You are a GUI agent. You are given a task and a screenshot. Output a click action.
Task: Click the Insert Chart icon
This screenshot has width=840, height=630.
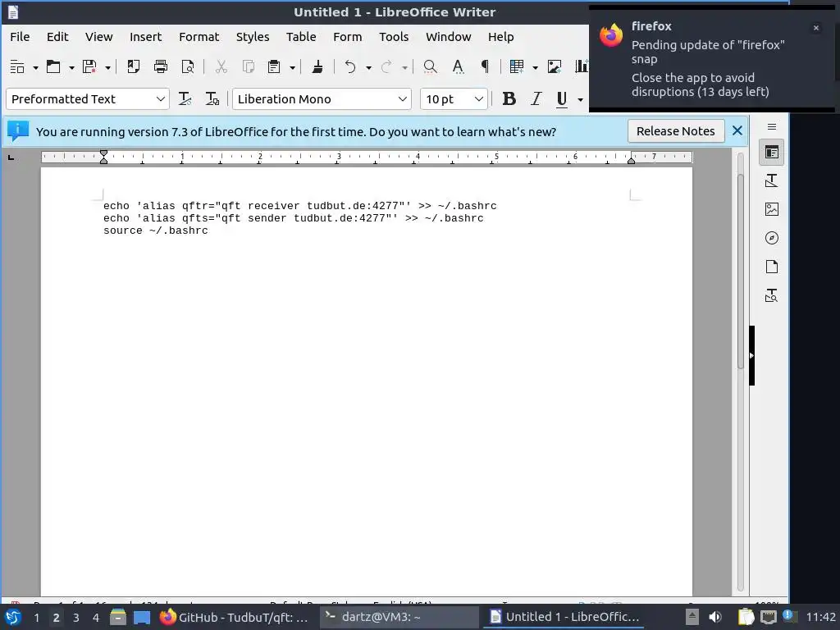pos(582,67)
